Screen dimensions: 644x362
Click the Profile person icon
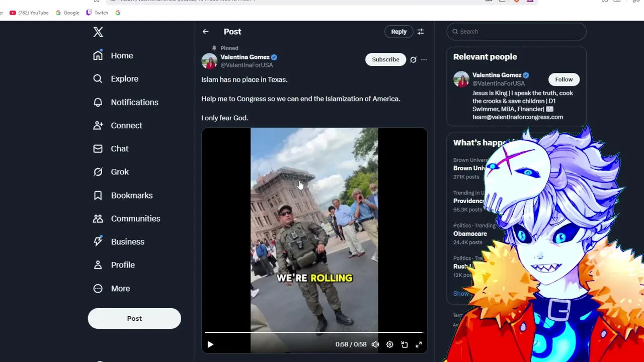tap(98, 265)
